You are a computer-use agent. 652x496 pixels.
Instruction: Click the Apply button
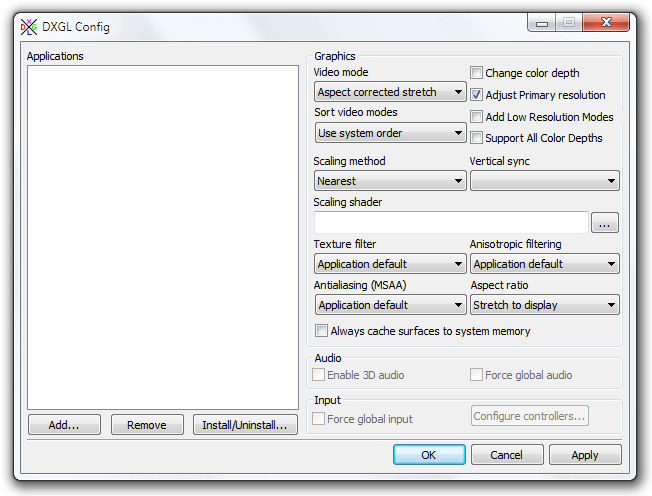click(x=585, y=455)
